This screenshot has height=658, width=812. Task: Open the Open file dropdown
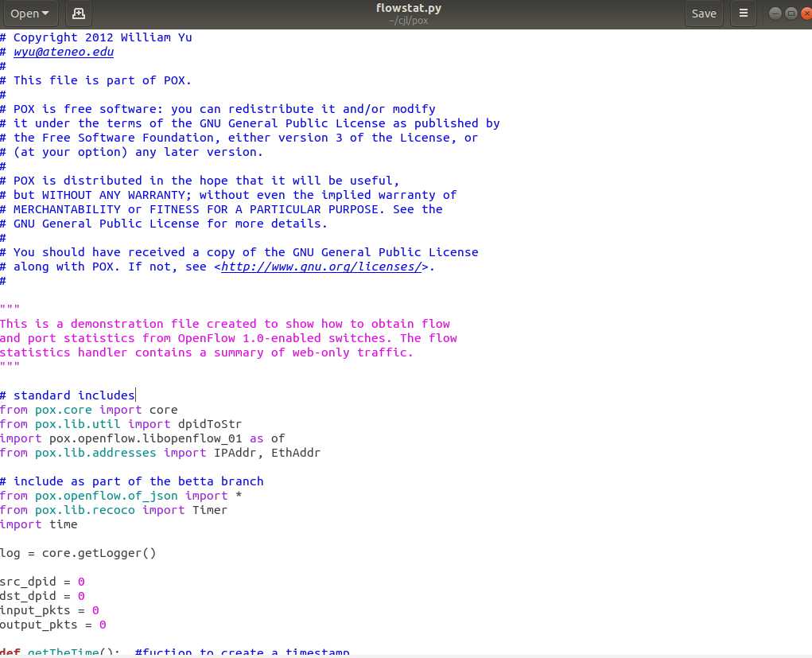30,14
